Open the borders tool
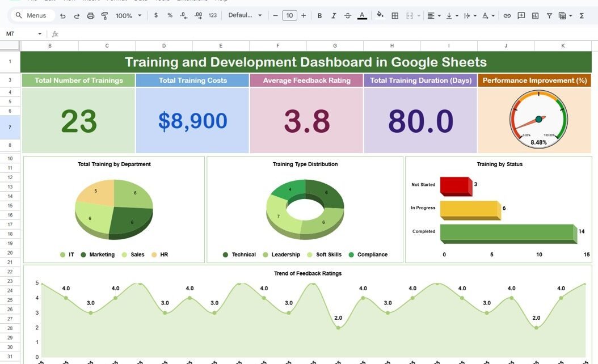The width and height of the screenshot is (598, 364). point(395,16)
